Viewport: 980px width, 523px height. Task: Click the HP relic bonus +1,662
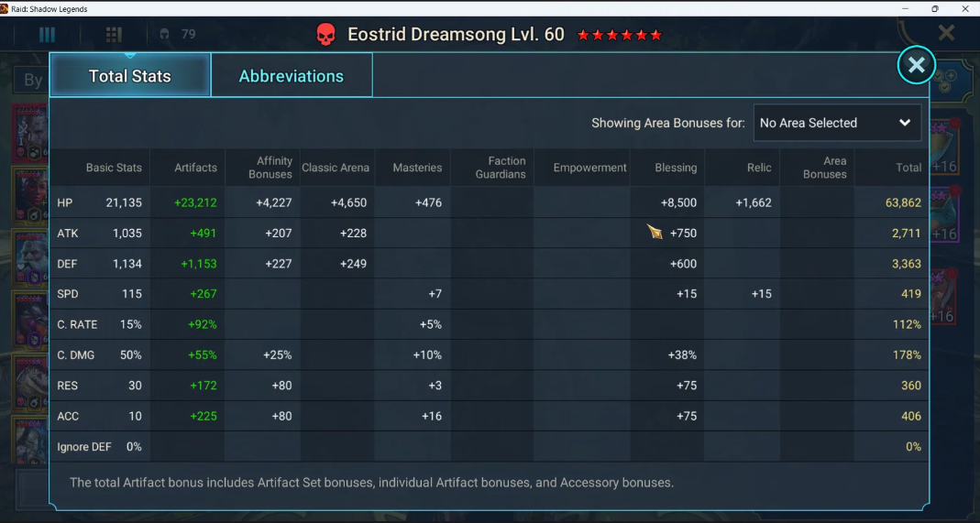[754, 202]
